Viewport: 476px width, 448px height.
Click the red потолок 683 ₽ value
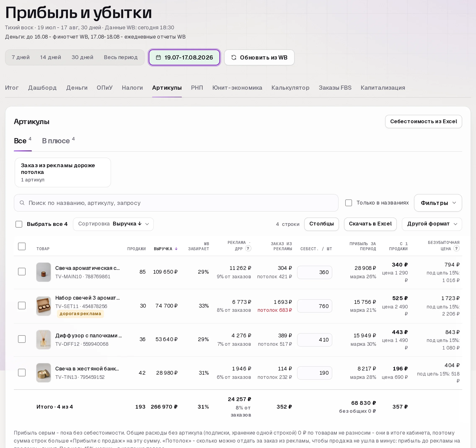275,310
